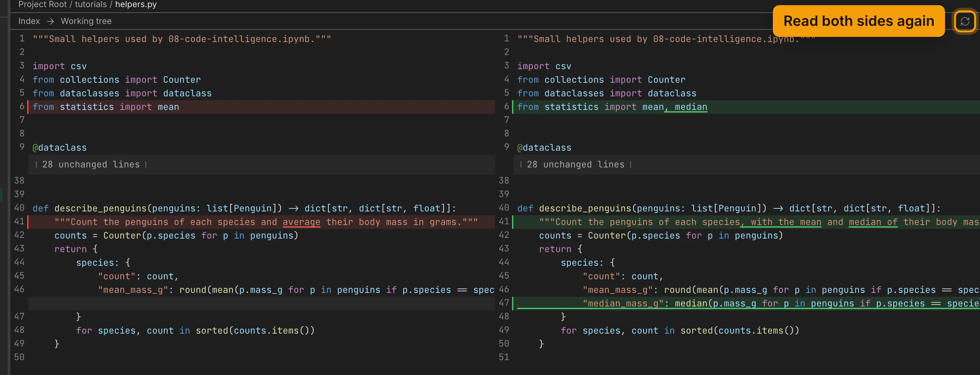The width and height of the screenshot is (980, 375).
Task: Click the refresh icon to re-read both sides
Action: (965, 21)
